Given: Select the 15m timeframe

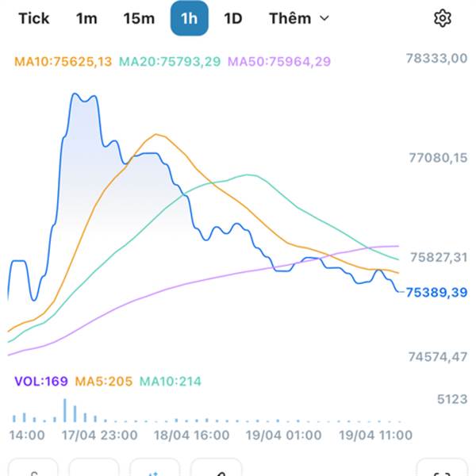Looking at the screenshot, I should (x=139, y=18).
